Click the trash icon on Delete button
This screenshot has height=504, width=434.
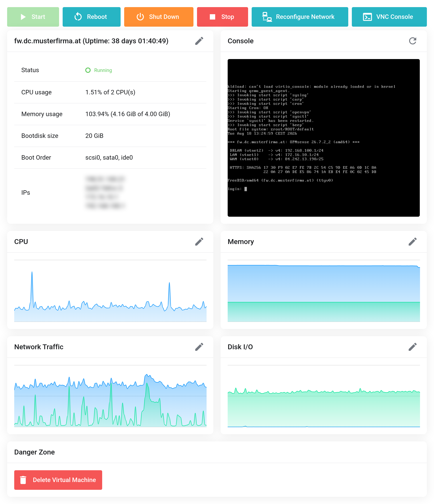click(x=23, y=480)
